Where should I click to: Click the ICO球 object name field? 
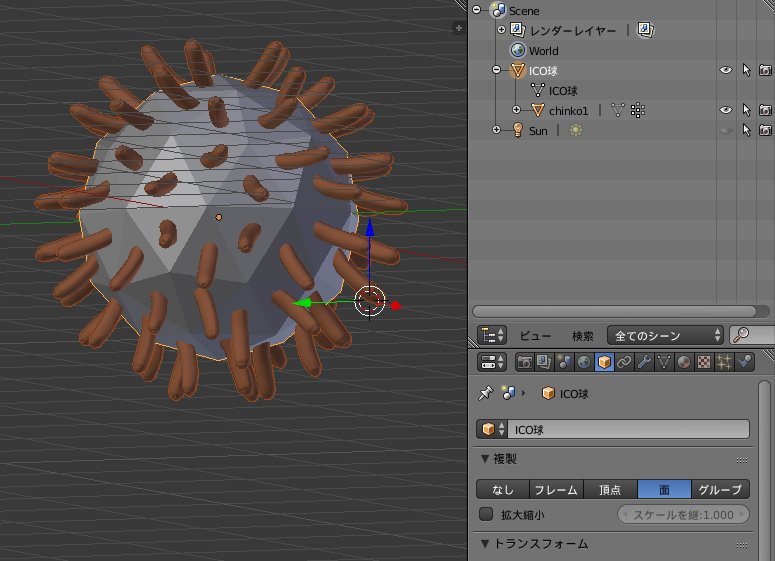[x=629, y=429]
